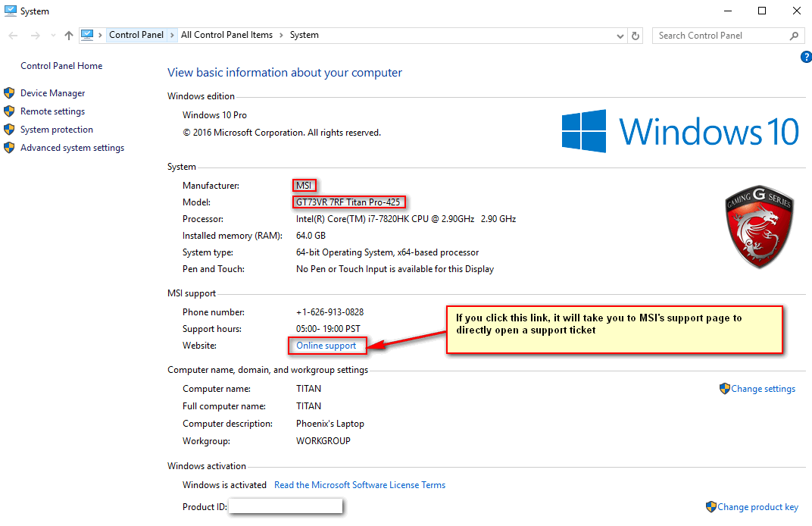The width and height of the screenshot is (812, 526).
Task: Open System protection link
Action: pos(57,130)
